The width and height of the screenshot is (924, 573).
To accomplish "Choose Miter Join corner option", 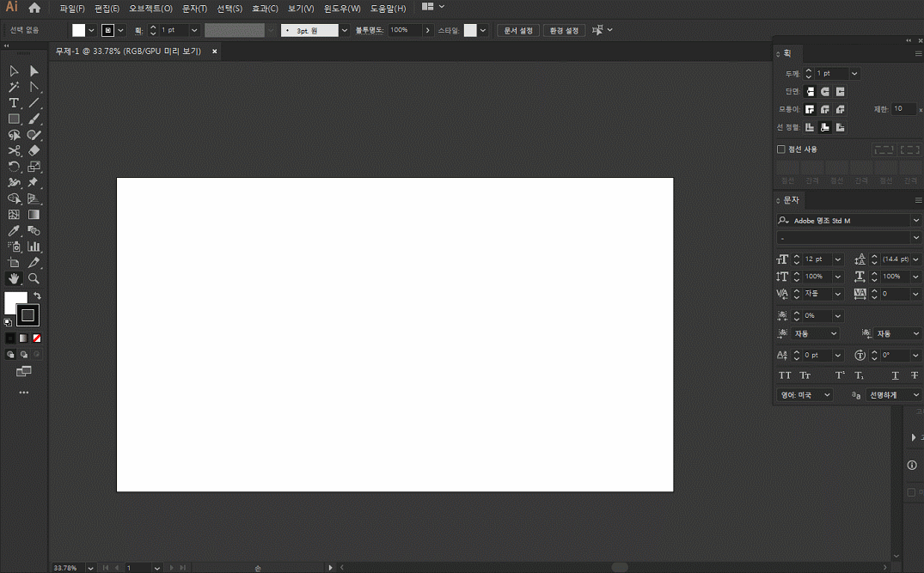I will [x=810, y=109].
